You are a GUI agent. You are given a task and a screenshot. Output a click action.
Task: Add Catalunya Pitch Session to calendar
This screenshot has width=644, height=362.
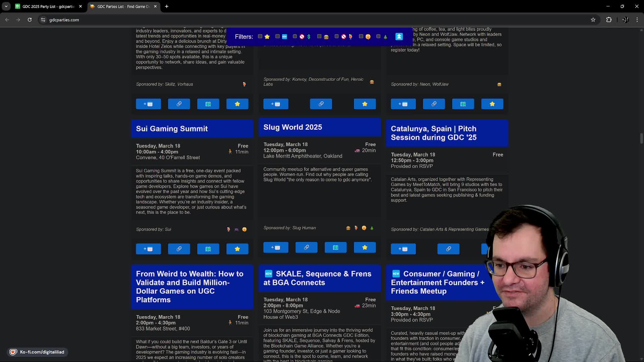coord(403,249)
